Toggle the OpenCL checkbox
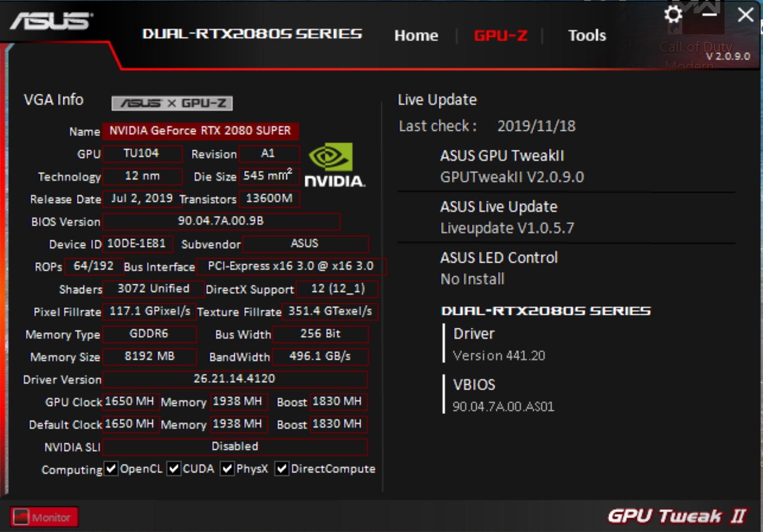763x532 pixels. coord(111,469)
